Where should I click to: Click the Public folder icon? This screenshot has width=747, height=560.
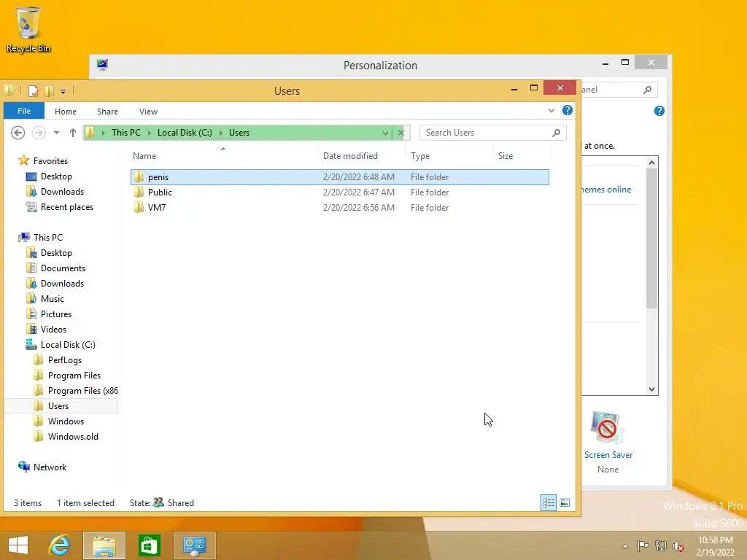139,192
